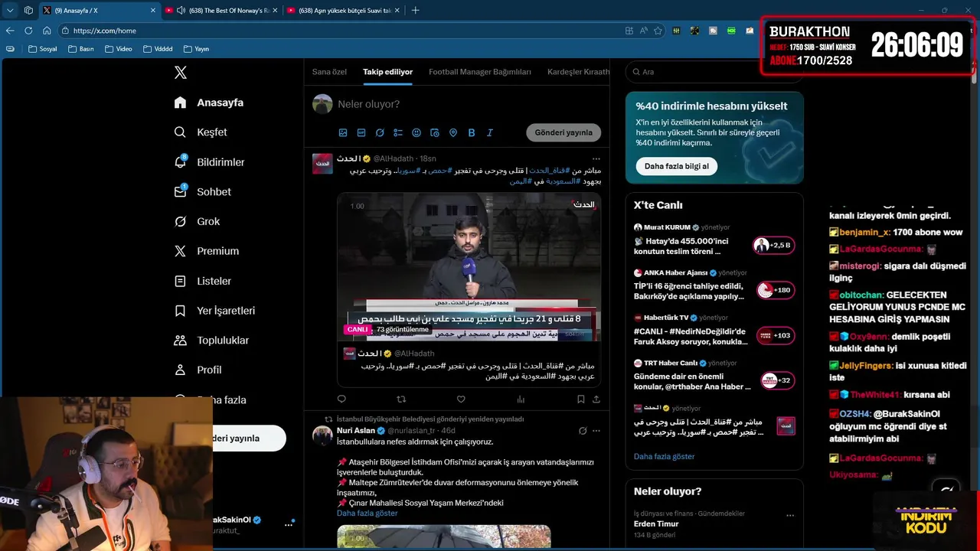Go to Anasayfa in sidebar
This screenshot has height=551, width=980.
tap(209, 103)
